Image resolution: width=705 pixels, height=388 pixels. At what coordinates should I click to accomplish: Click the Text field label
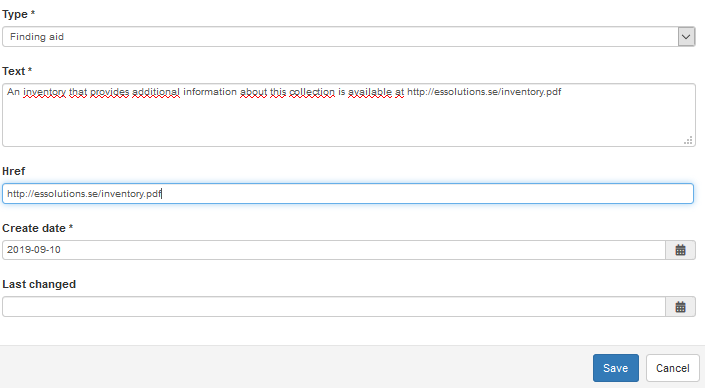pos(17,71)
